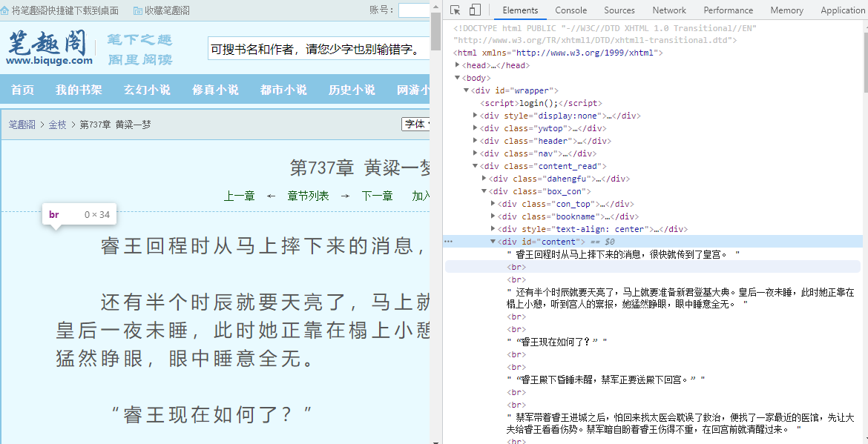Collapse the div class box_con node
Screen dimensions: 868x444
[x=484, y=191]
